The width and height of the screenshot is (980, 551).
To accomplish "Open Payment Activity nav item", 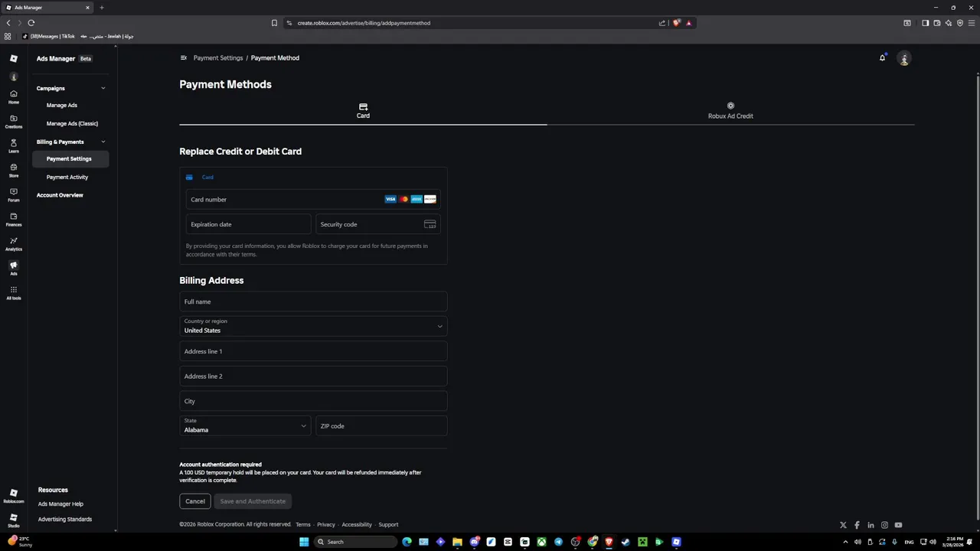I will [67, 177].
